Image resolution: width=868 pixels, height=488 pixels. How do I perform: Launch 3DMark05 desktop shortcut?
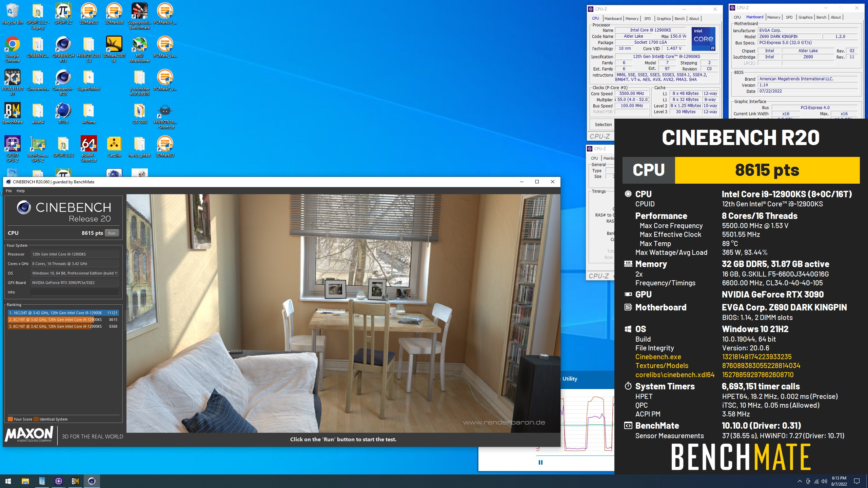click(x=88, y=14)
